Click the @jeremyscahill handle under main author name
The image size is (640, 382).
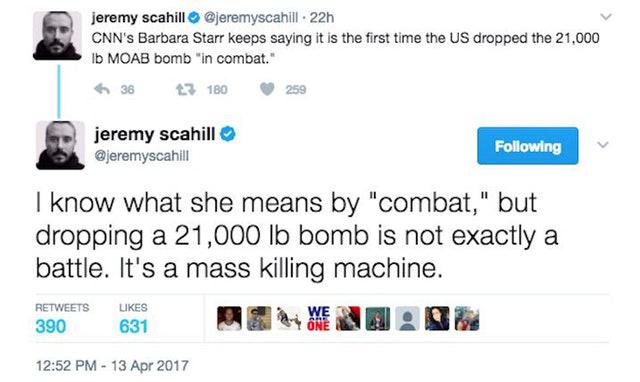tap(142, 156)
